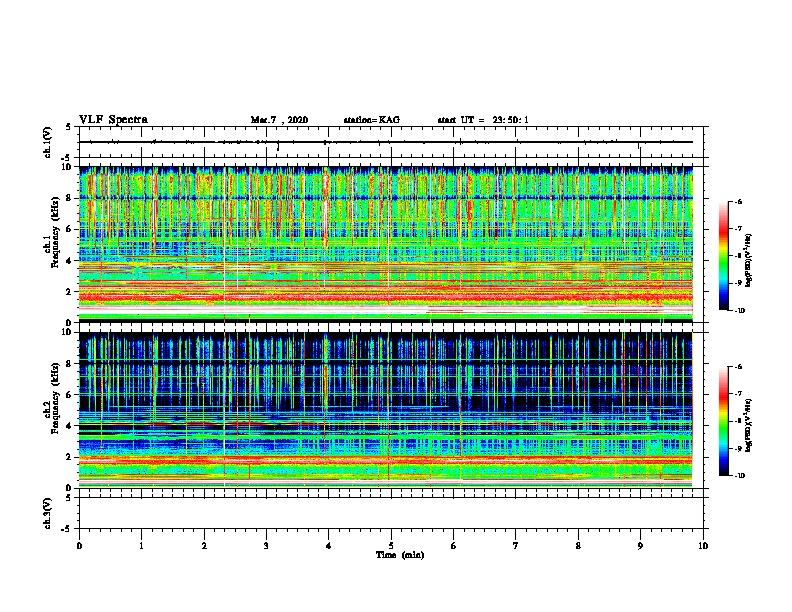The height and width of the screenshot is (612, 792).
Task: Select the 'station=KAG' header label
Action: click(x=372, y=120)
